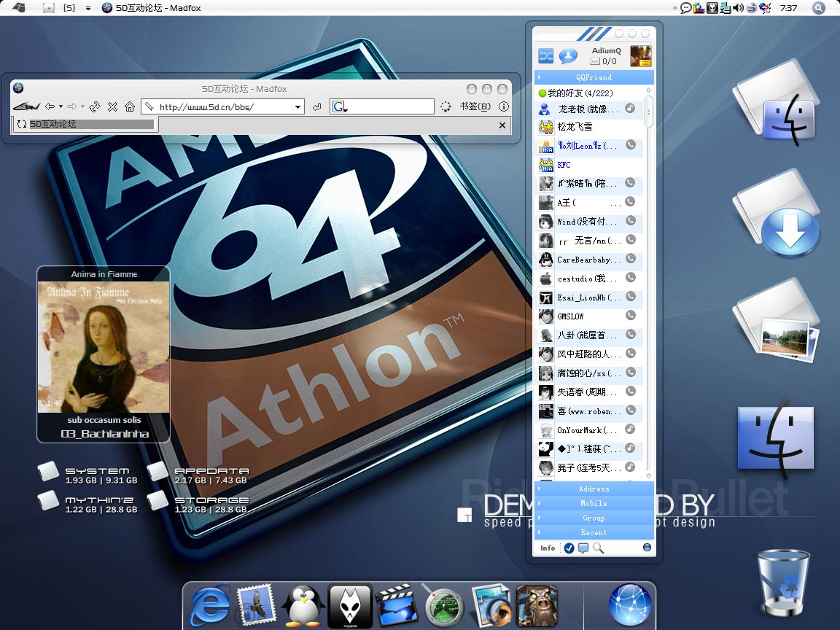The height and width of the screenshot is (630, 840).
Task: Stop loading with the X toolbar icon
Action: (x=112, y=106)
